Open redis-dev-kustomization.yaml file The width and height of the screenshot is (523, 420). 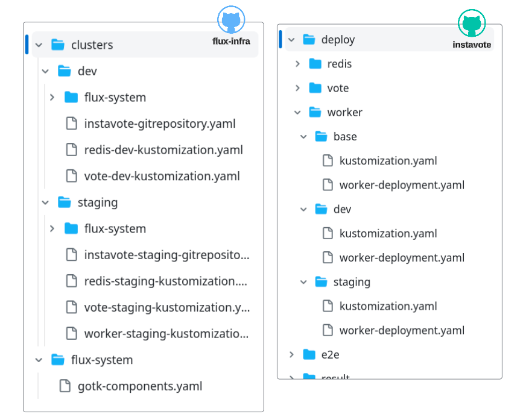point(163,150)
